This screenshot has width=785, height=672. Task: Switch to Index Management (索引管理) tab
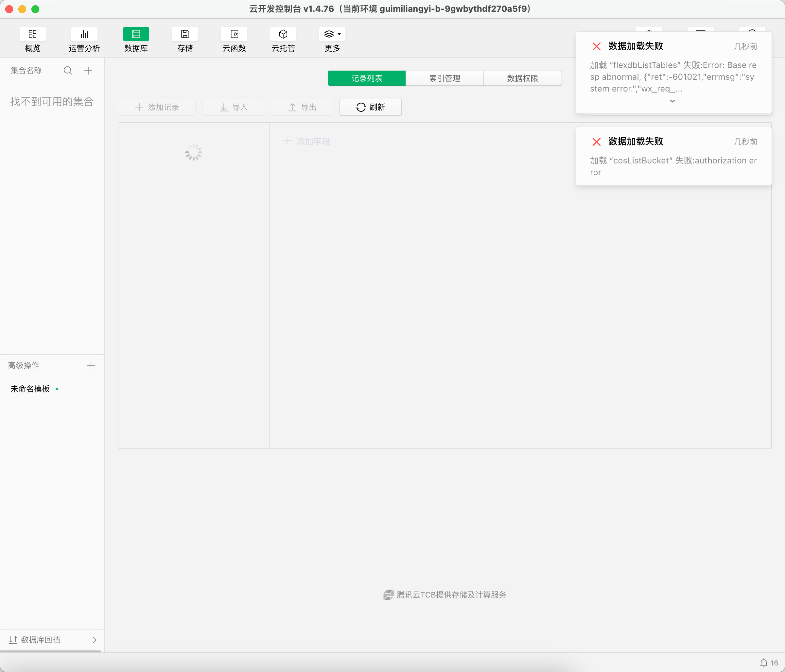point(445,78)
